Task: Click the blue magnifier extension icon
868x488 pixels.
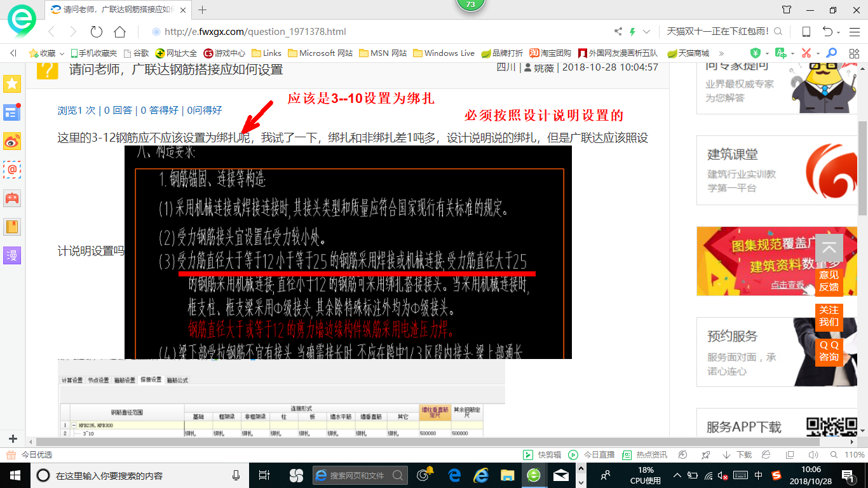Action: click(831, 53)
